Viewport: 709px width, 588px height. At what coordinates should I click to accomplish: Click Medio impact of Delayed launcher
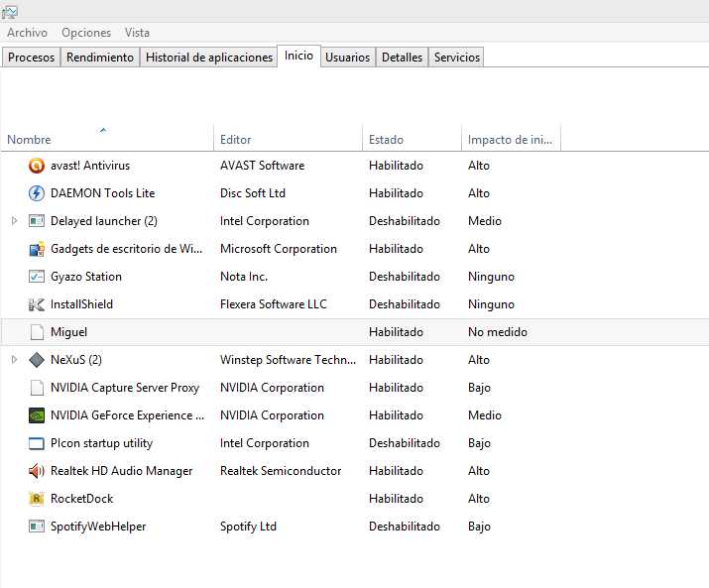tap(485, 221)
